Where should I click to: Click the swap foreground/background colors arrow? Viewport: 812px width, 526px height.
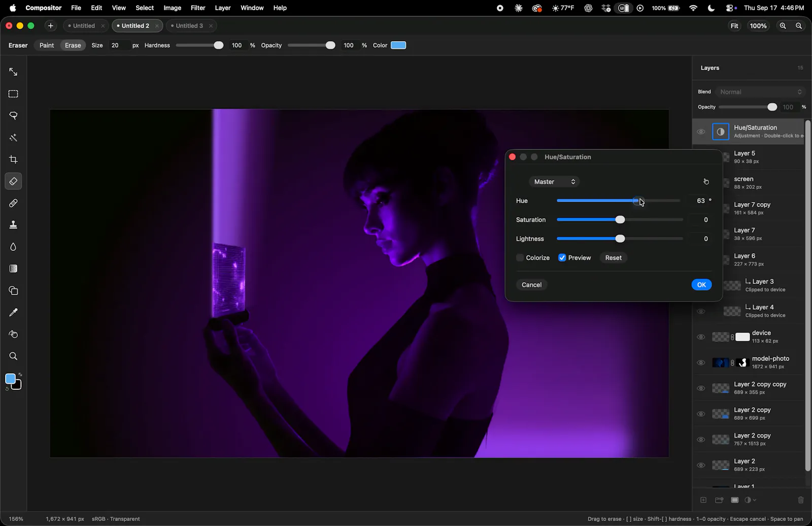pos(20,375)
